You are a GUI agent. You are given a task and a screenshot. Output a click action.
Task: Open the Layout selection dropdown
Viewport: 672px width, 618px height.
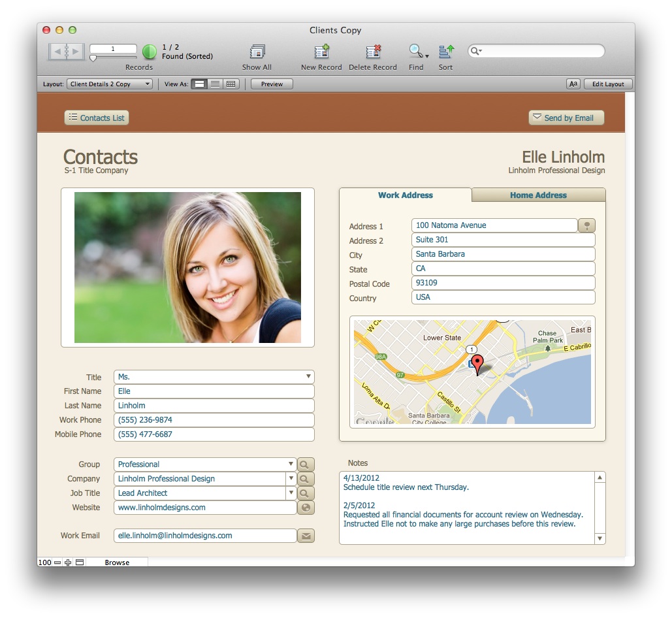click(110, 84)
